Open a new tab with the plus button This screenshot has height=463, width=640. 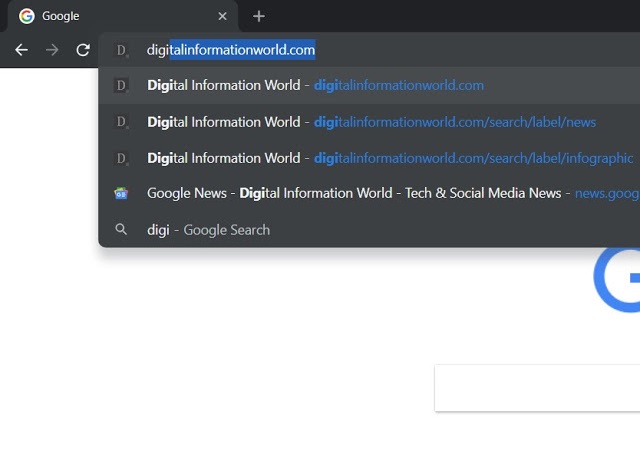pyautogui.click(x=259, y=16)
